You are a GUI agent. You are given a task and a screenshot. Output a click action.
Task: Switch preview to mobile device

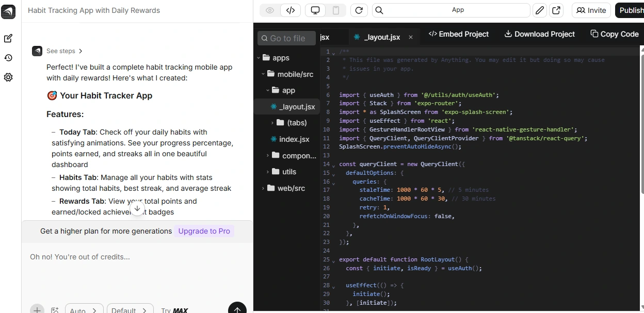click(x=337, y=10)
